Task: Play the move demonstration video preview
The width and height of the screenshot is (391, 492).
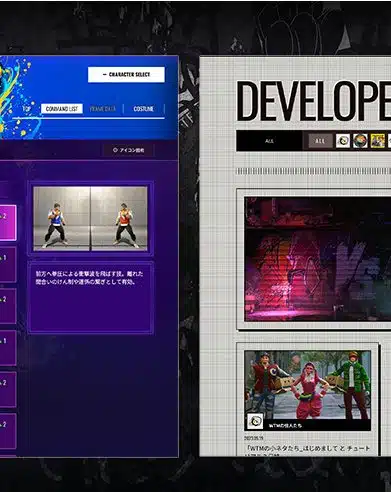Action: 90,219
